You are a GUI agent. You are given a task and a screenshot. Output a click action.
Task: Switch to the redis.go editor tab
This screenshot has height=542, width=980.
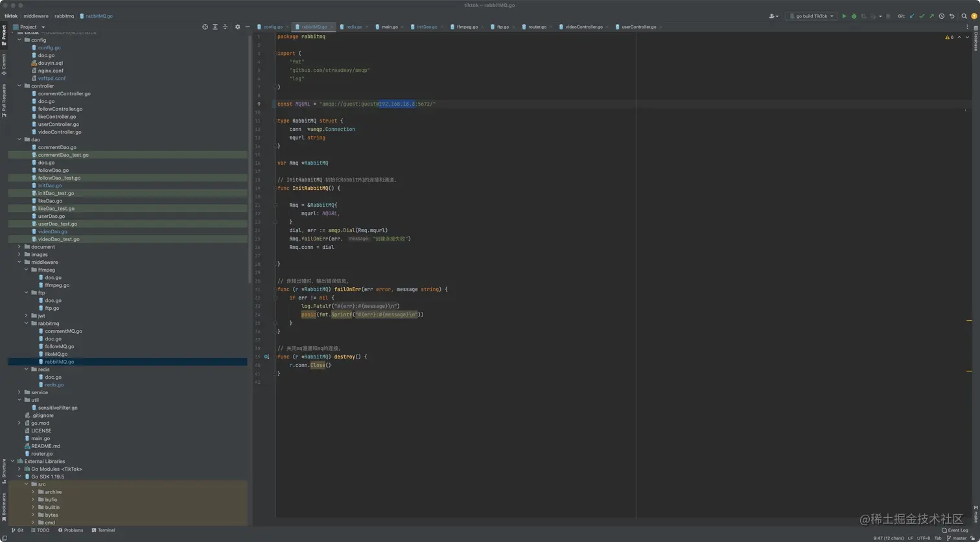click(354, 27)
